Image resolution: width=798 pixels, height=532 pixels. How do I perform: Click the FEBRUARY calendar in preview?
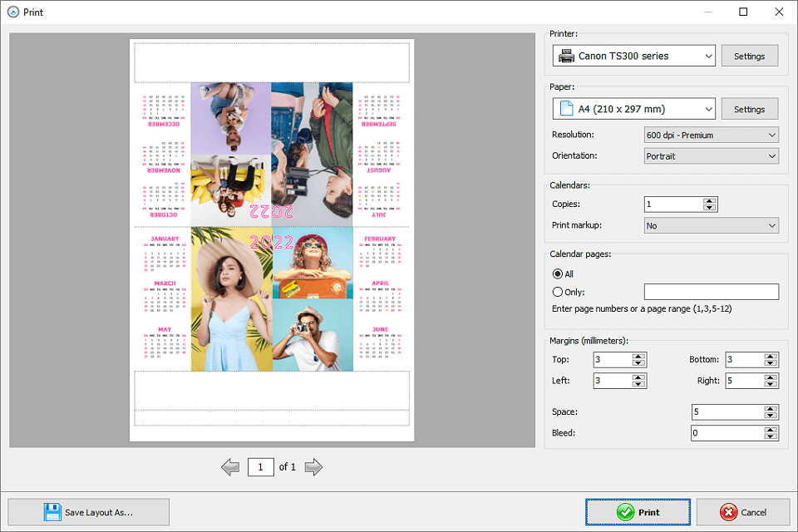point(380,254)
